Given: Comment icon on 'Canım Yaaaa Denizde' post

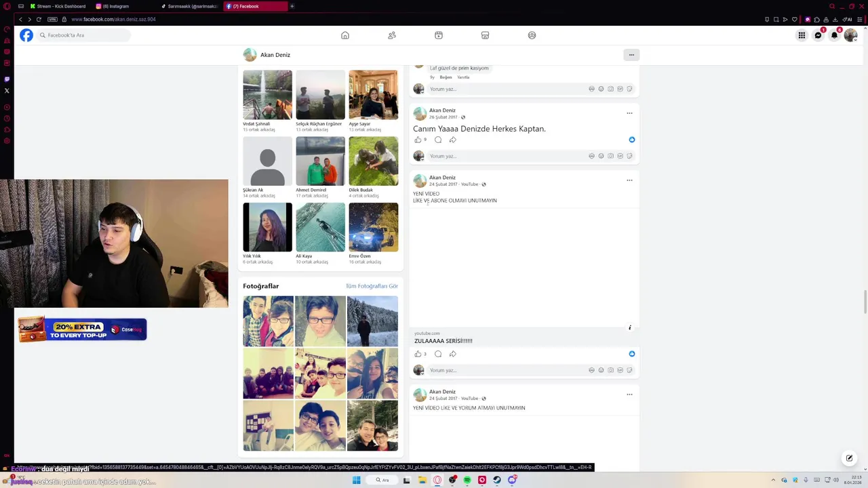Looking at the screenshot, I should [438, 140].
